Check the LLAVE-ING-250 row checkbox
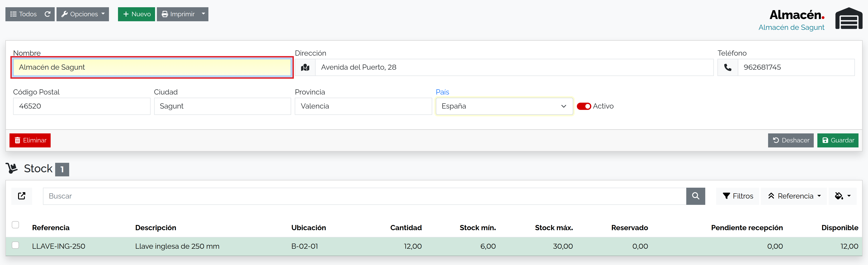The height and width of the screenshot is (265, 868). pos(16,245)
